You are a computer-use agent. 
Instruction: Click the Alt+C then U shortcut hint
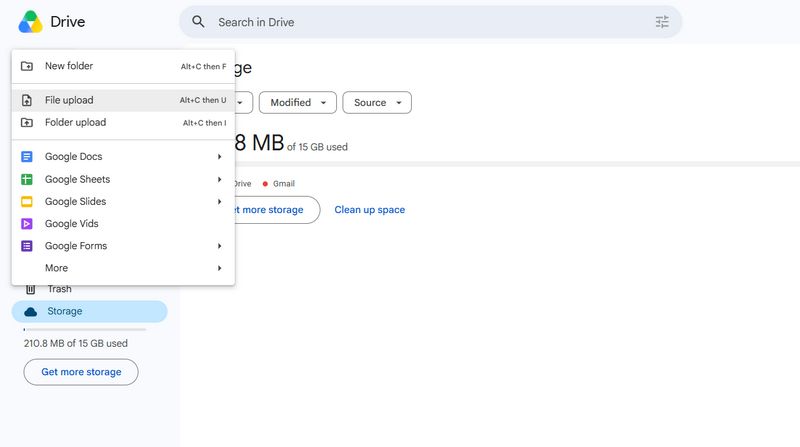[x=203, y=101]
